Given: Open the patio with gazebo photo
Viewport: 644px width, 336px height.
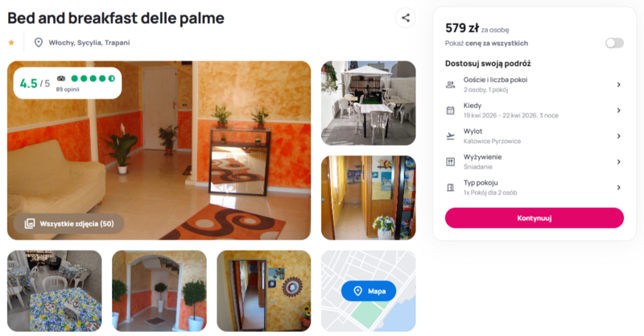Looking at the screenshot, I should [369, 103].
